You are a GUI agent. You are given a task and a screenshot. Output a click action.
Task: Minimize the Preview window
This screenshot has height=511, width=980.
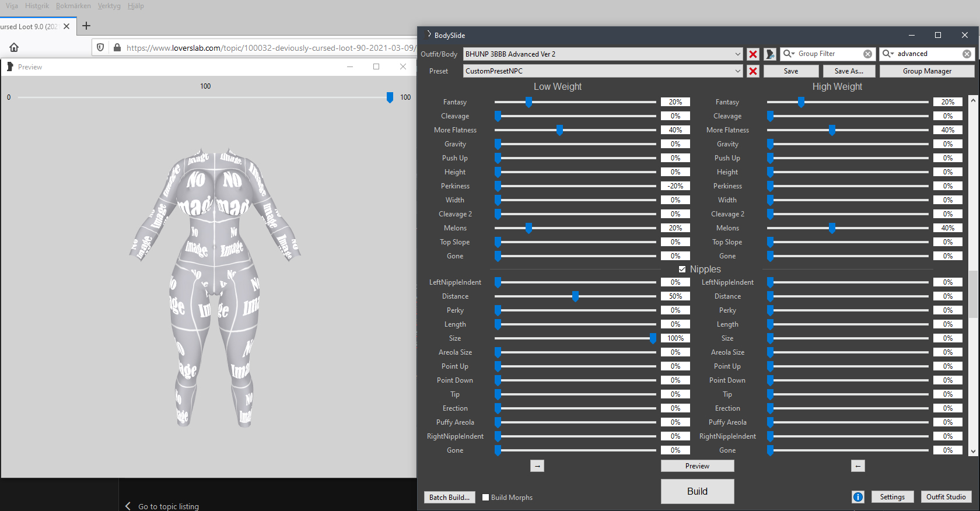(350, 66)
